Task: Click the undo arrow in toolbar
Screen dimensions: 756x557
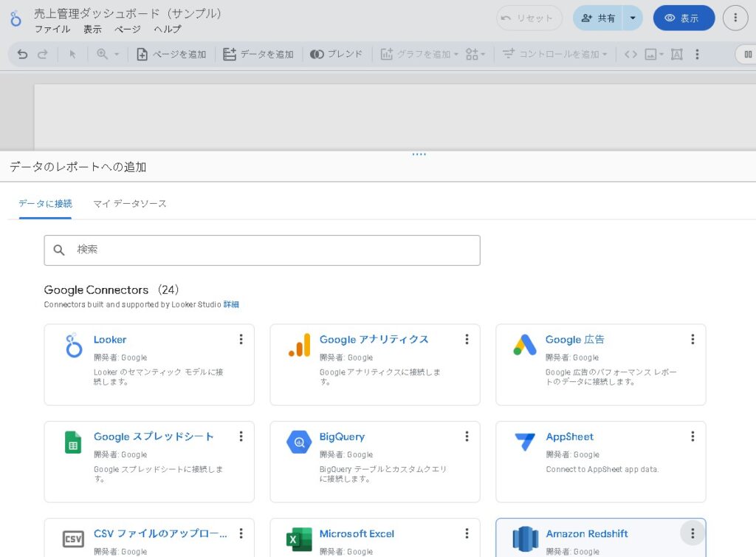Action: [x=22, y=54]
